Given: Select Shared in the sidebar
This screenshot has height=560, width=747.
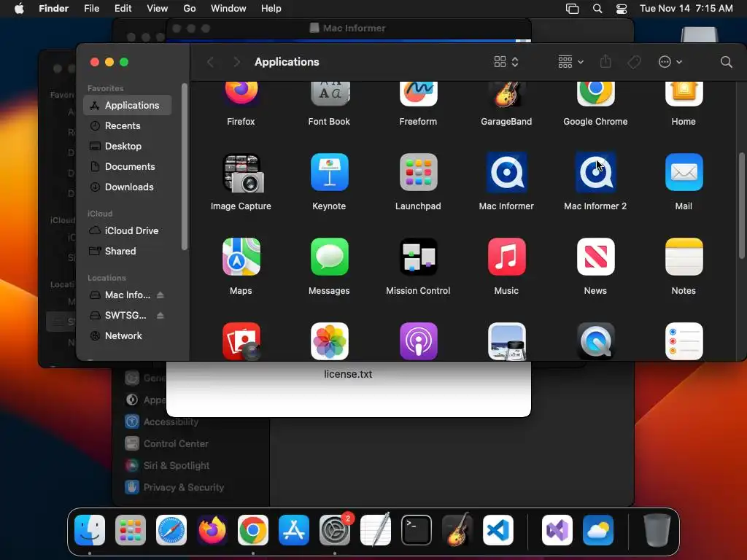Looking at the screenshot, I should 127,251.
